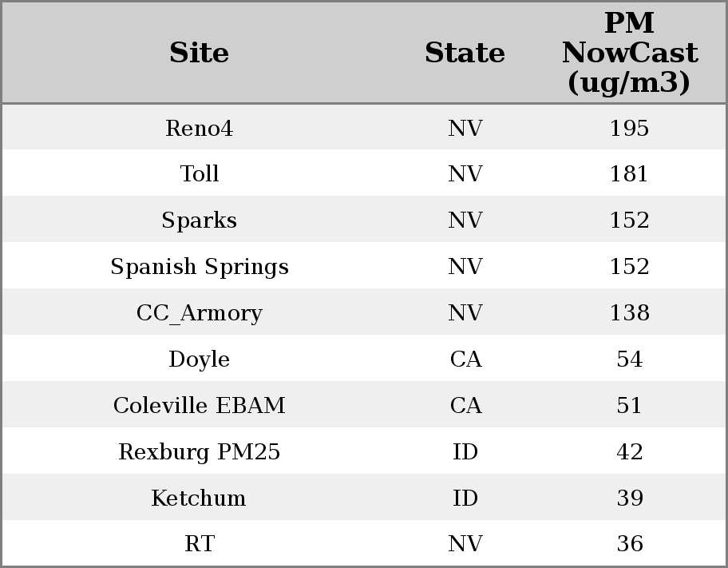
Task: Select the Toll site cell
Action: [199, 174]
